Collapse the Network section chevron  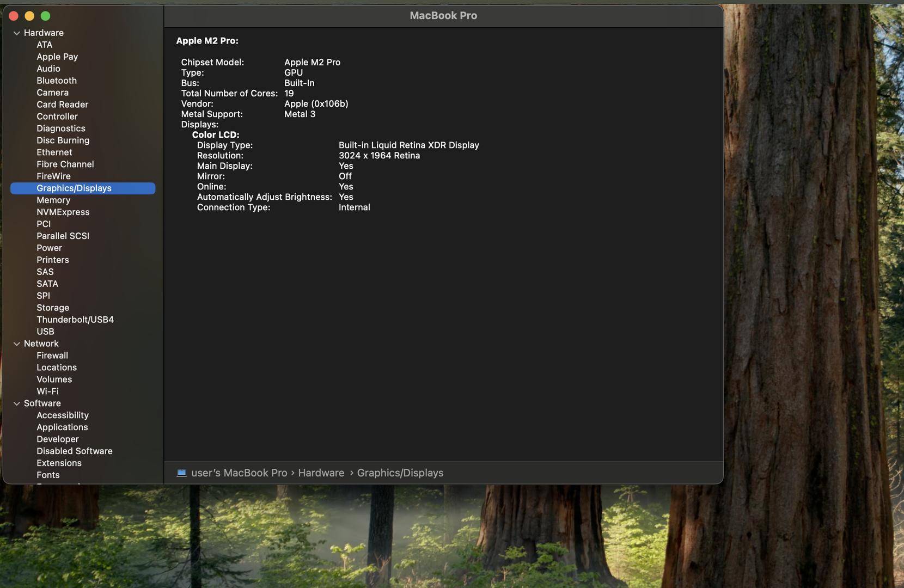(17, 344)
